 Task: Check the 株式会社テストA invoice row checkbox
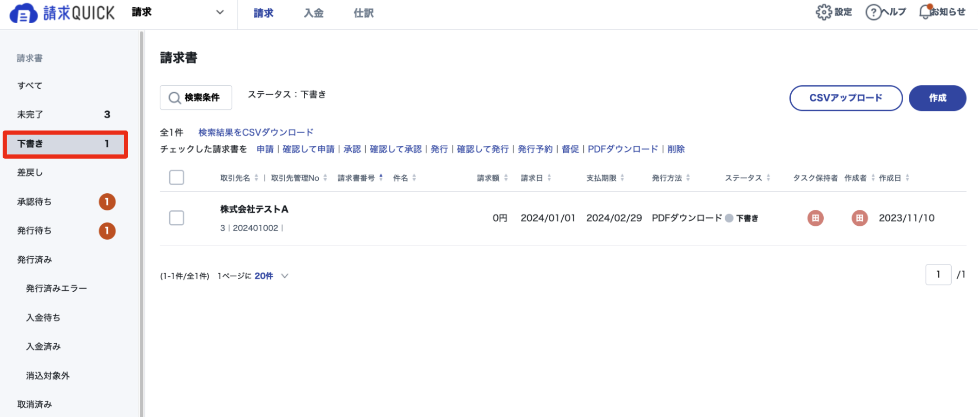(x=176, y=218)
